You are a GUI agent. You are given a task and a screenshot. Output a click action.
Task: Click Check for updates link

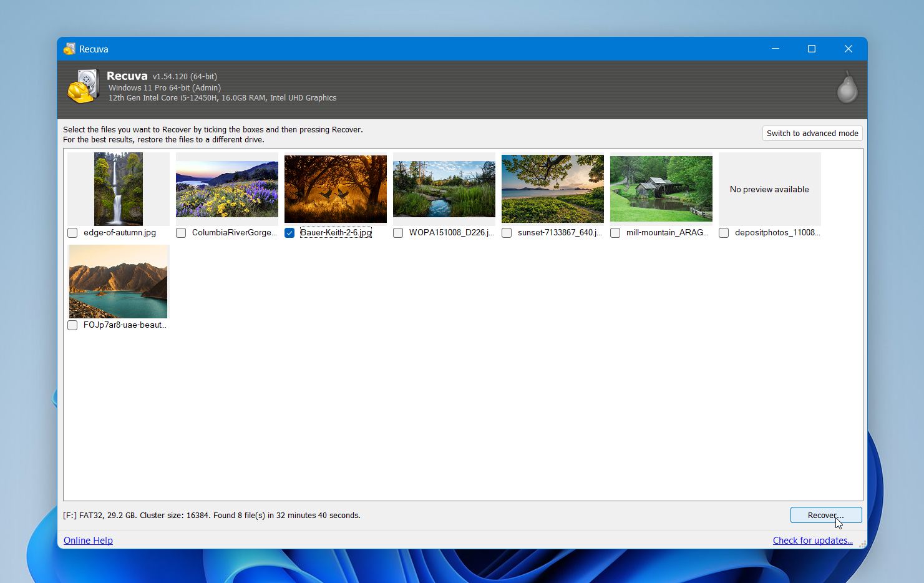pos(812,540)
